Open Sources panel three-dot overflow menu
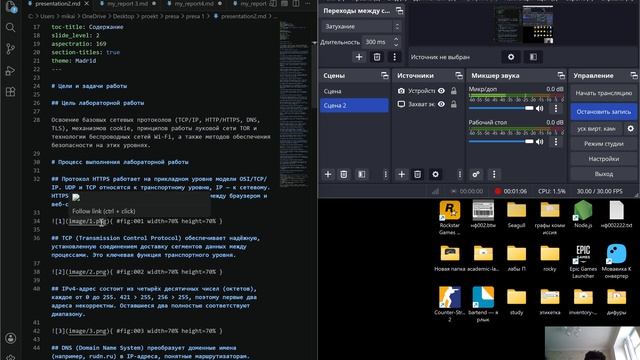Image resolution: width=640 pixels, height=360 pixels. coord(460,174)
